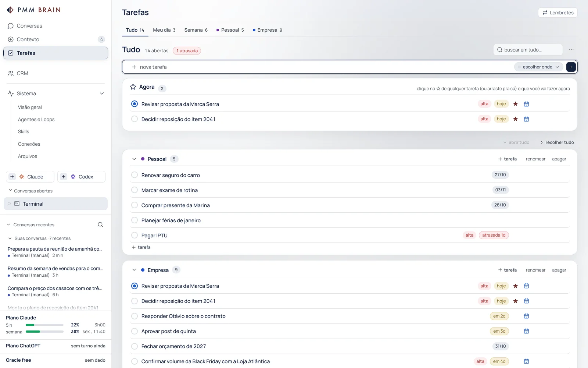Start a new Claude conversation
The width and height of the screenshot is (588, 368).
point(30,177)
